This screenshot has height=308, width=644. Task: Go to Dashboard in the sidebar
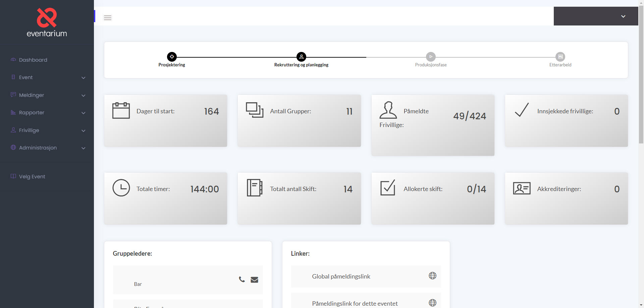[33, 60]
